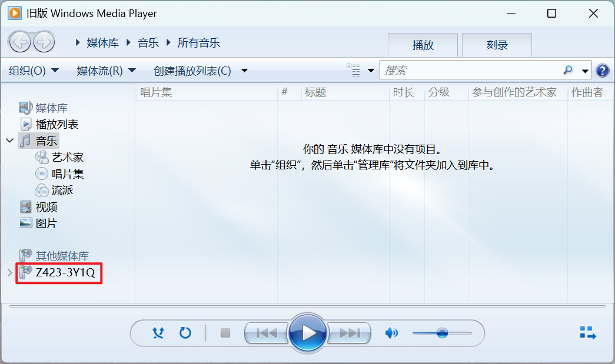615x364 pixels.
Task: Sort by the 标题 column header
Action: [345, 92]
